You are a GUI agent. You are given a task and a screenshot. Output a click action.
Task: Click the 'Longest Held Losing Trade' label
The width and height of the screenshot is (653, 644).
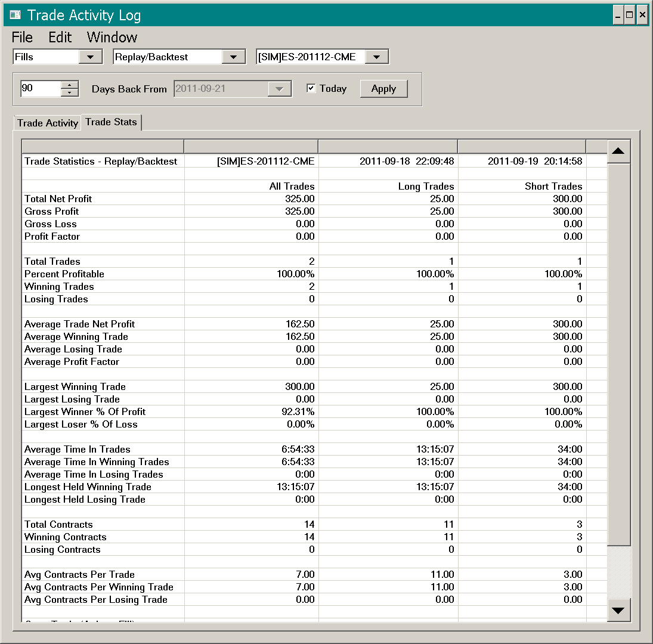pyautogui.click(x=85, y=499)
